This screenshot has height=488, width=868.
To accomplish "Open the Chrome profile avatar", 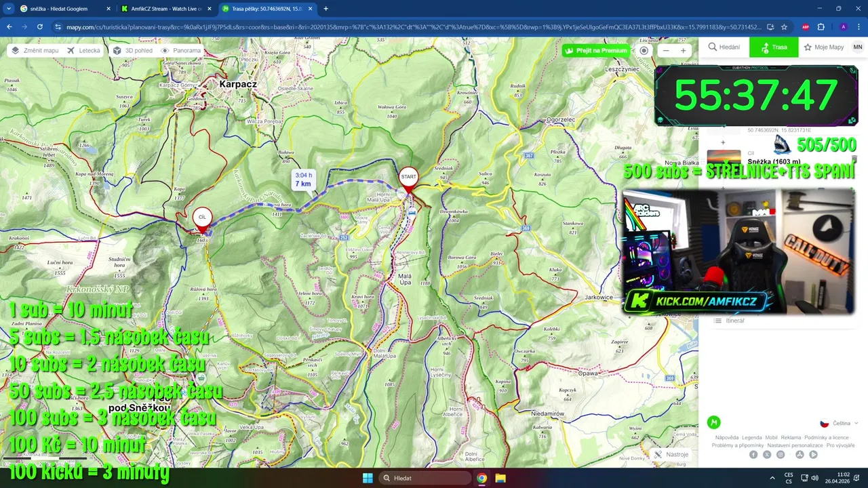I will (843, 27).
